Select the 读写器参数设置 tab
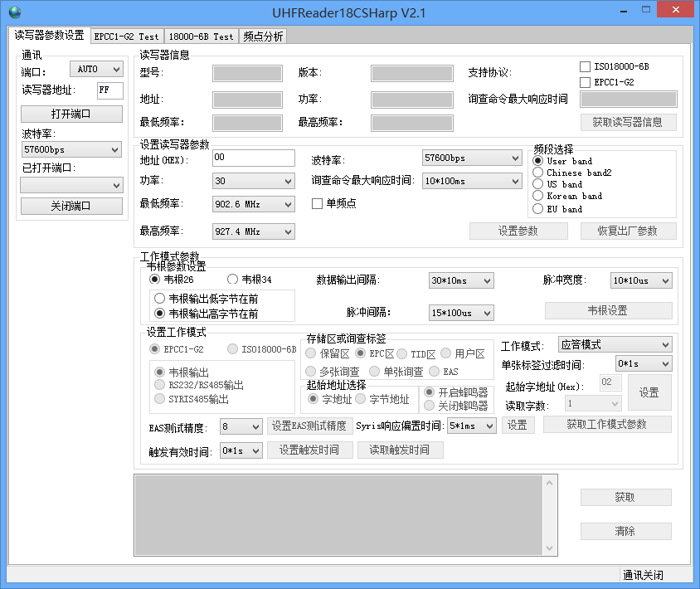 pos(49,36)
